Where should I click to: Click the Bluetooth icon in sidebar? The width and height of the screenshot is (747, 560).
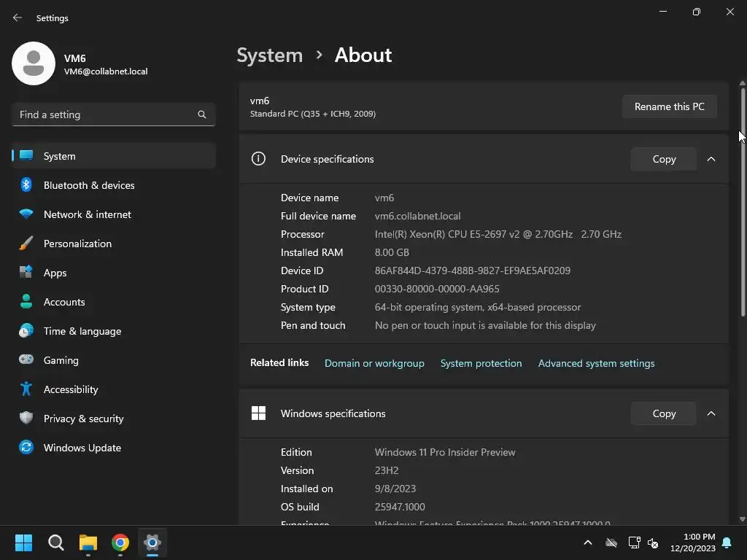pos(26,184)
